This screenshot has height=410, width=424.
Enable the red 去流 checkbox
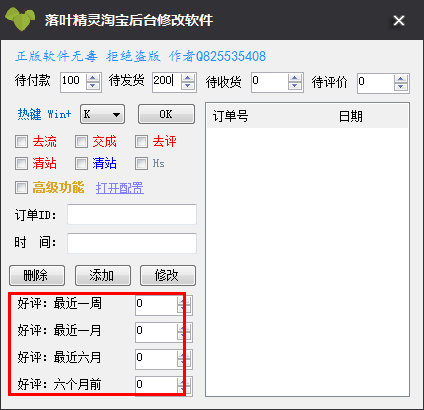(x=21, y=141)
